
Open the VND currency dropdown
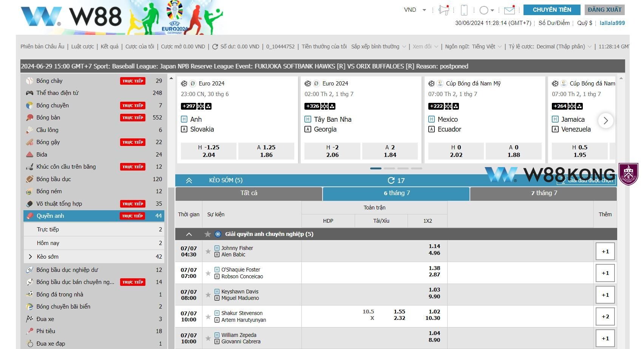(415, 10)
